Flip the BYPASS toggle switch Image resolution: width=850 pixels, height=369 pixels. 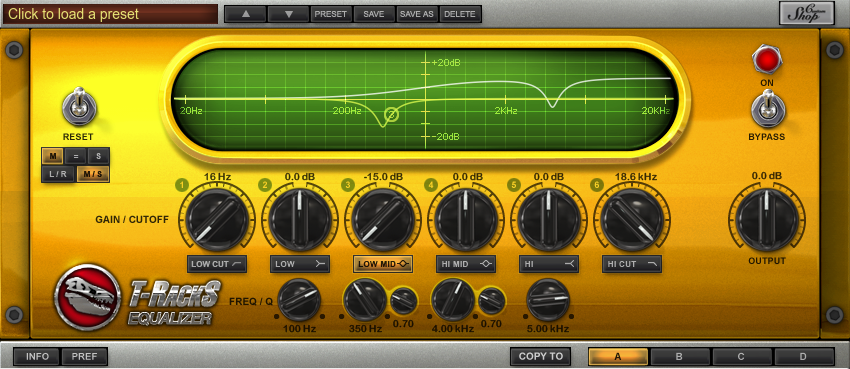[768, 108]
